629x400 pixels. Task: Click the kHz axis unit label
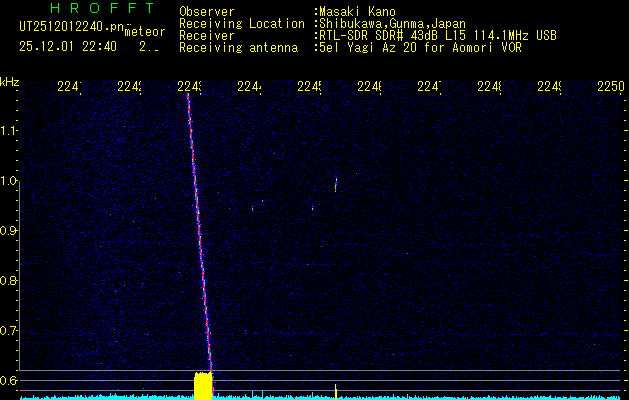click(10, 82)
